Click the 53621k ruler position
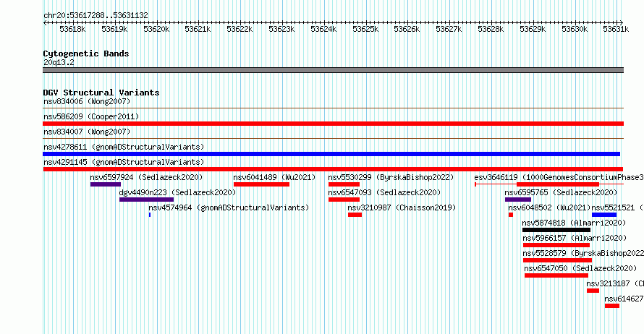Image resolution: width=644 pixels, height=334 pixels. [198, 29]
